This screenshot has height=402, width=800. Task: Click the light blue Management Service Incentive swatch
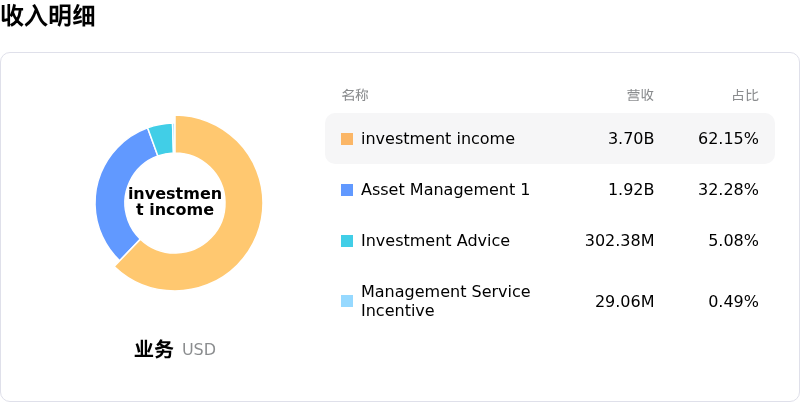(347, 301)
